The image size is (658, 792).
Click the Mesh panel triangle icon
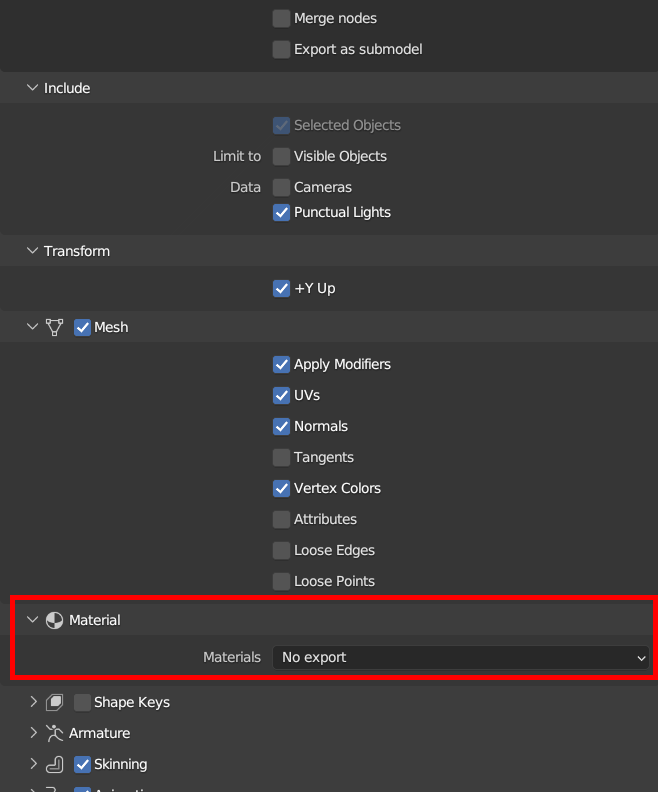point(55,327)
